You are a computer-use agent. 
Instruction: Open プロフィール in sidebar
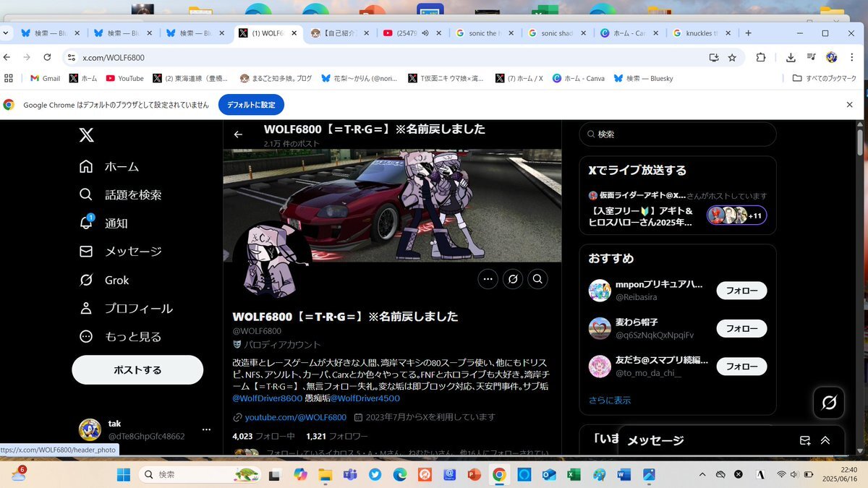coord(126,308)
